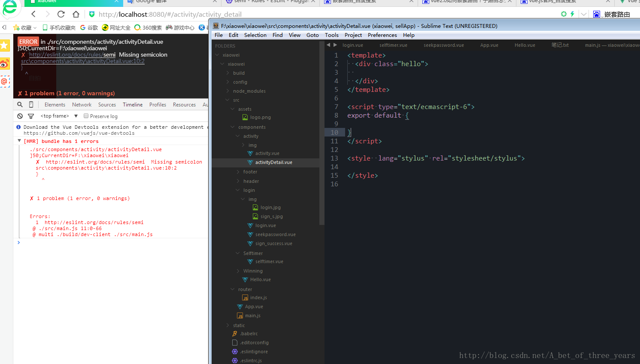Open the 手机收藏夹 bookmark

click(x=58, y=27)
